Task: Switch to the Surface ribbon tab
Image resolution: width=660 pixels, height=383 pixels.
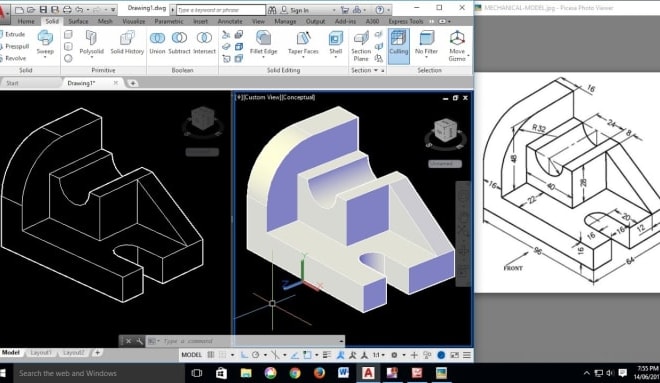Action: pos(78,21)
